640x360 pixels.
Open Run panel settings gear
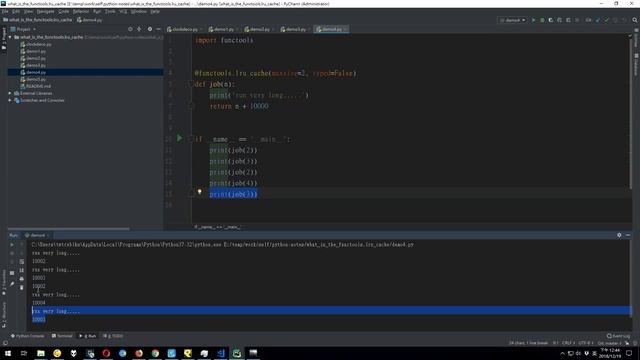[x=619, y=235]
